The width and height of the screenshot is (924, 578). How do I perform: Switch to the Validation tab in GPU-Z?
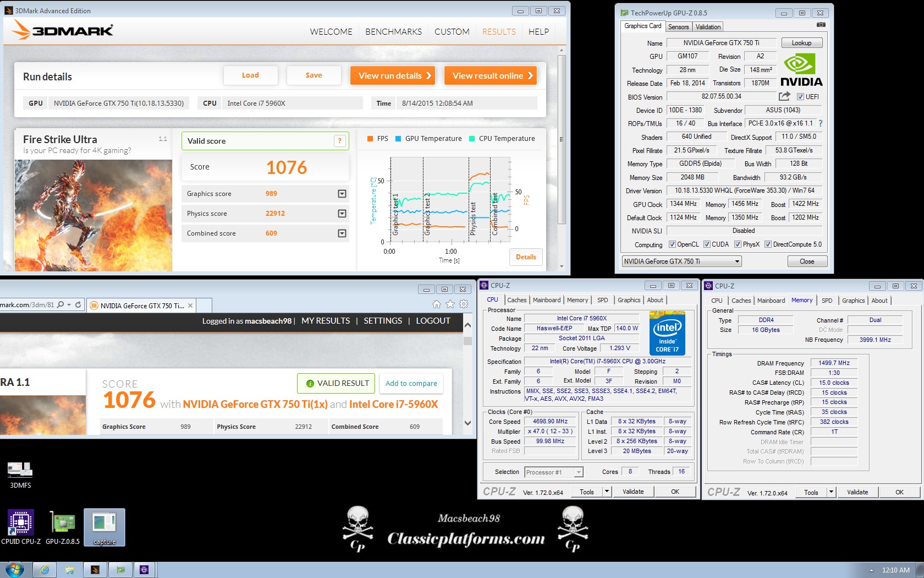(x=708, y=26)
